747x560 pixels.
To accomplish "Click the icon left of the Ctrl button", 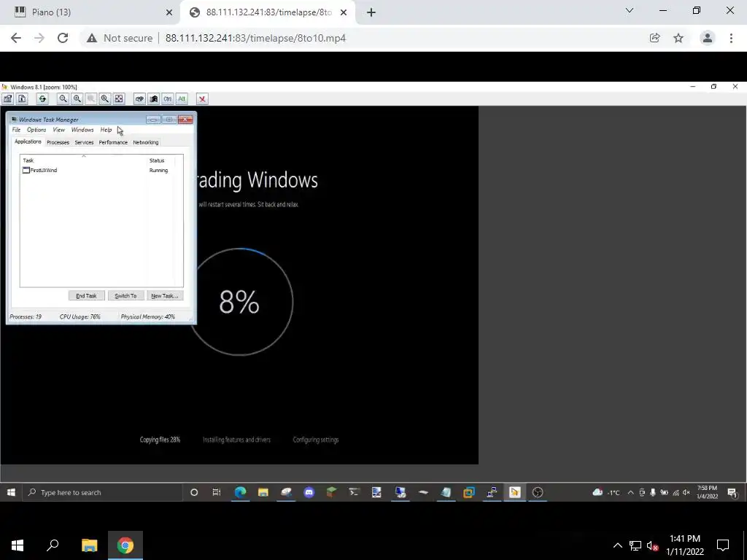I will (x=153, y=98).
